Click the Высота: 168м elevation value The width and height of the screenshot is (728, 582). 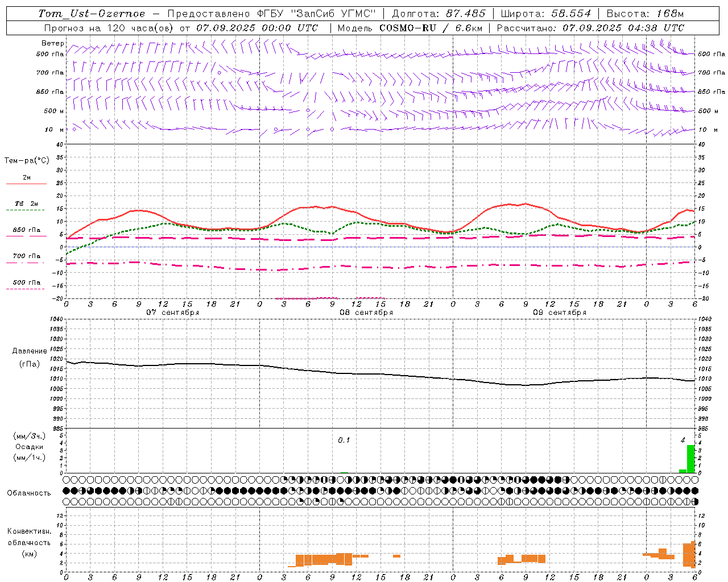tap(645, 14)
